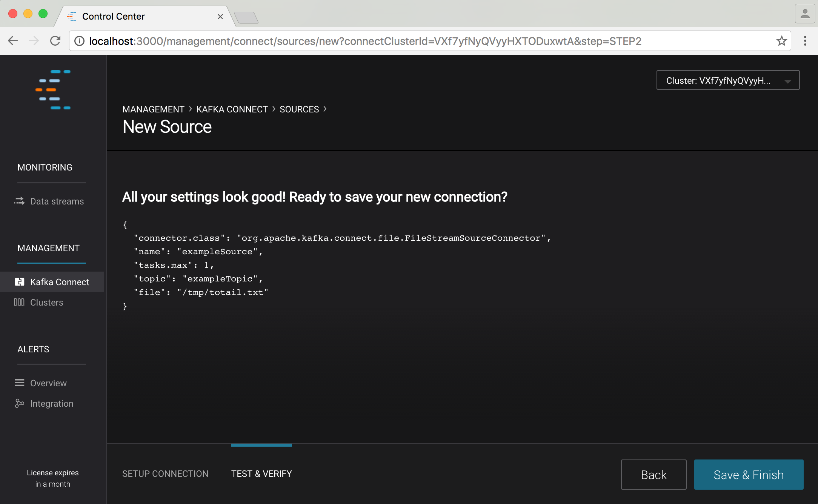Viewport: 818px width, 504px height.
Task: Bookmark the page with the star icon
Action: [x=781, y=41]
